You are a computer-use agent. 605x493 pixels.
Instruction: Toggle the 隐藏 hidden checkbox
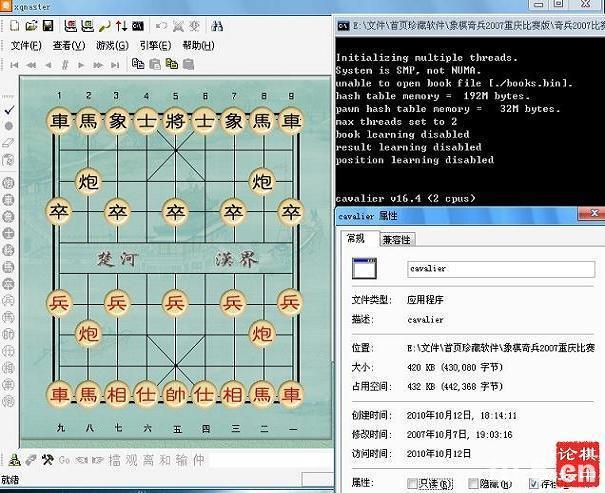pos(473,483)
